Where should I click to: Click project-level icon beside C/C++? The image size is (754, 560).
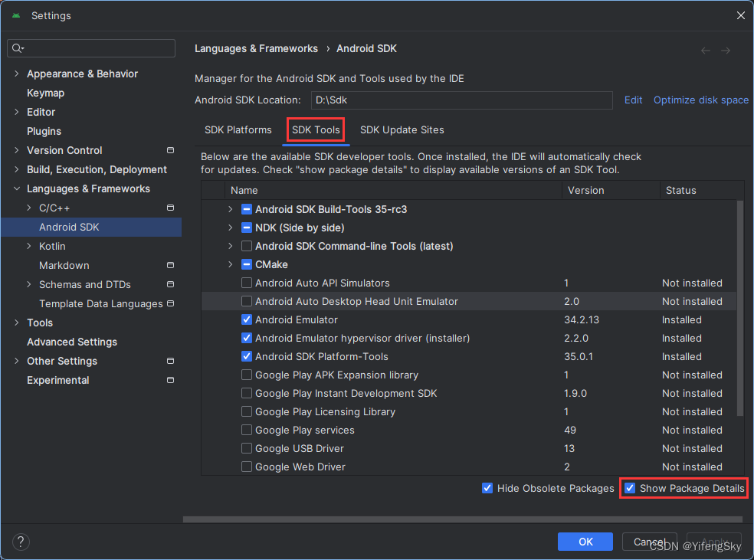tap(170, 208)
